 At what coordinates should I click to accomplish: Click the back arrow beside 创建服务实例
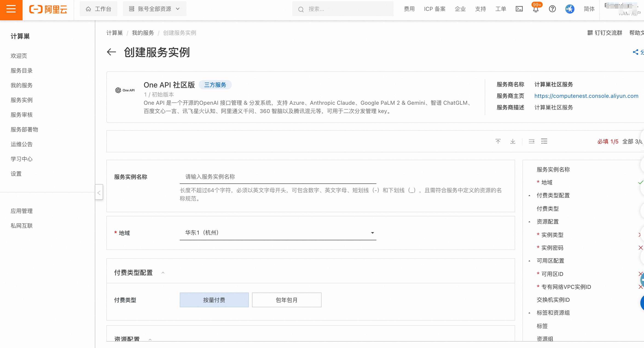111,52
